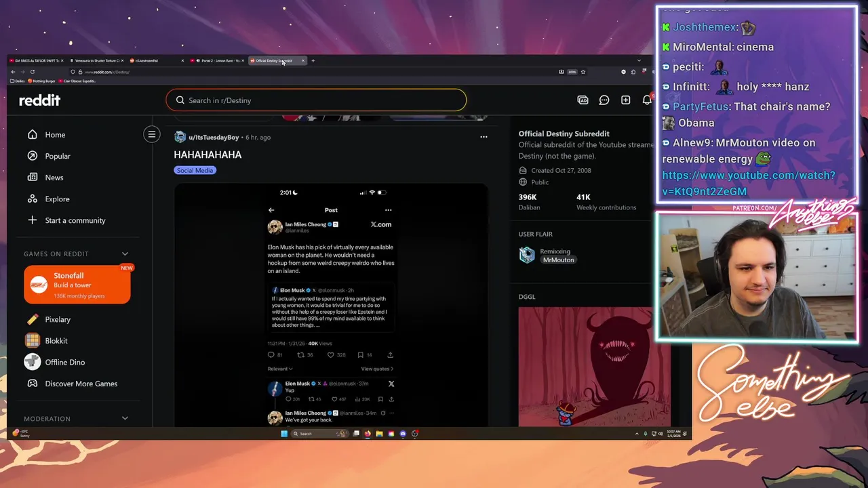This screenshot has height=488, width=868.
Task: Click the reddit logo
Action: point(39,100)
